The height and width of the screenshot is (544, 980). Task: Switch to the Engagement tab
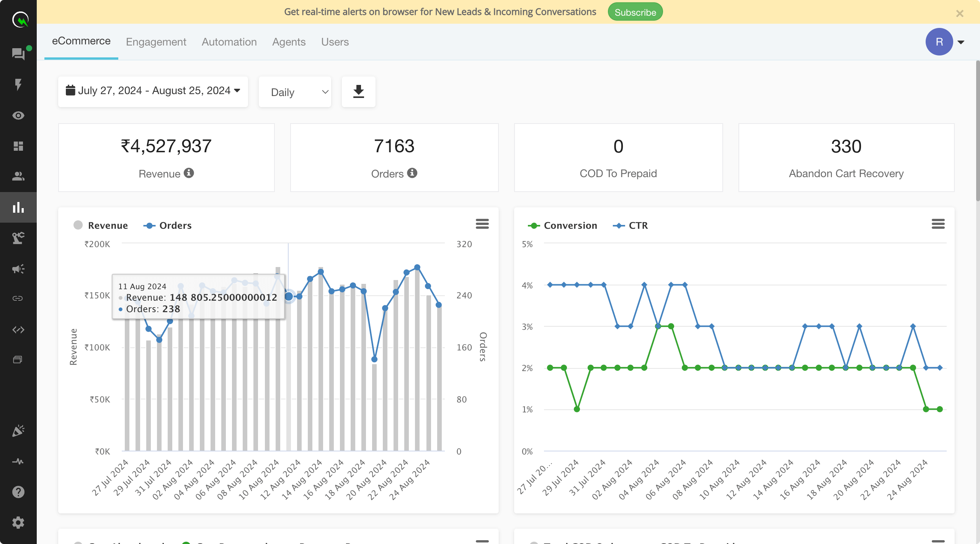pos(156,42)
